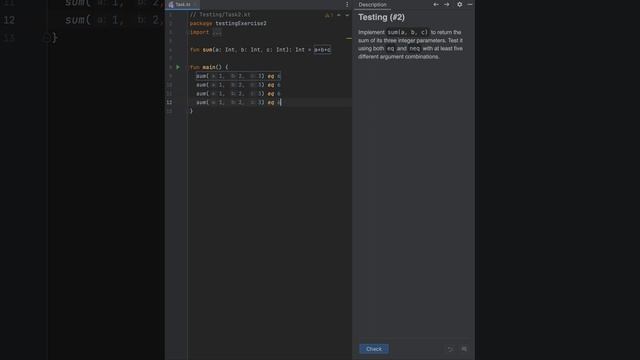
Task: Place cursor on line 10 sum call
Action: [238, 85]
